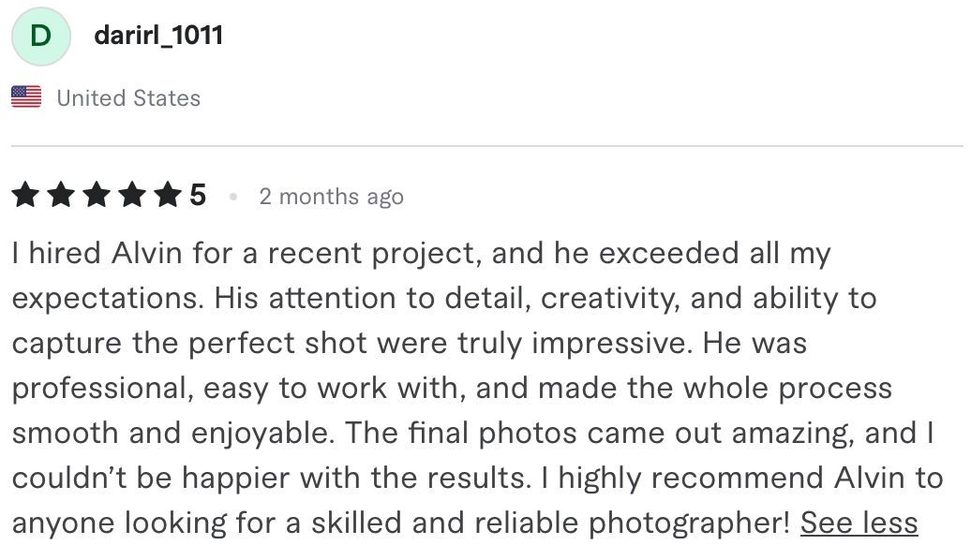Click the rating number 5
971x560 pixels.
(198, 195)
